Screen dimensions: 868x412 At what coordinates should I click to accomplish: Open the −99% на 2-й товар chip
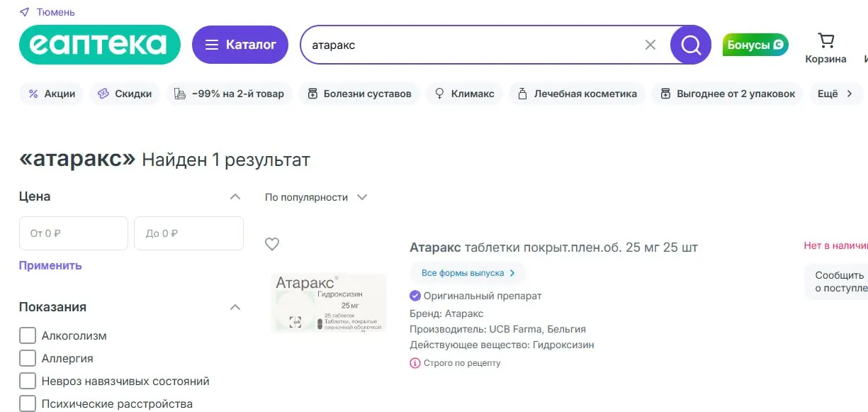click(230, 94)
